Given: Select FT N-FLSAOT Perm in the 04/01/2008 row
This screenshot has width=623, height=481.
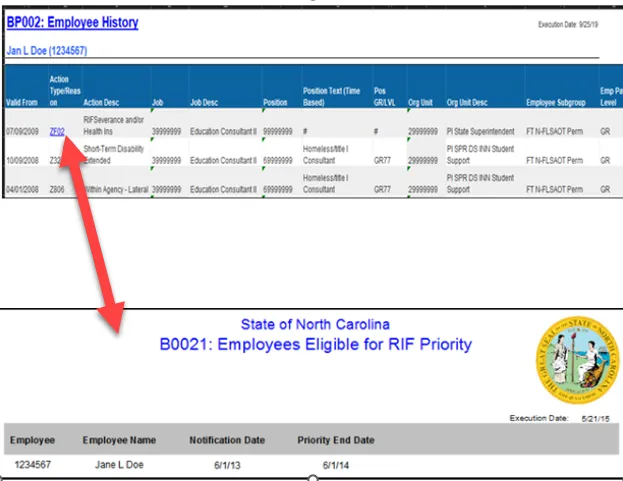Looking at the screenshot, I should (x=554, y=189).
